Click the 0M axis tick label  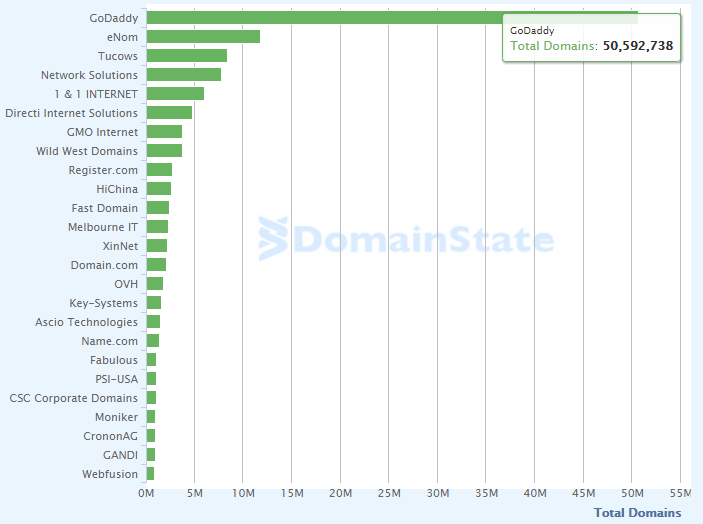coord(146,494)
